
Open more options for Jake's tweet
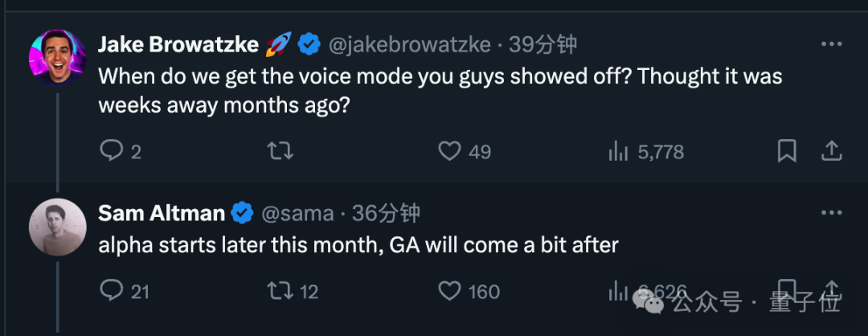click(830, 43)
